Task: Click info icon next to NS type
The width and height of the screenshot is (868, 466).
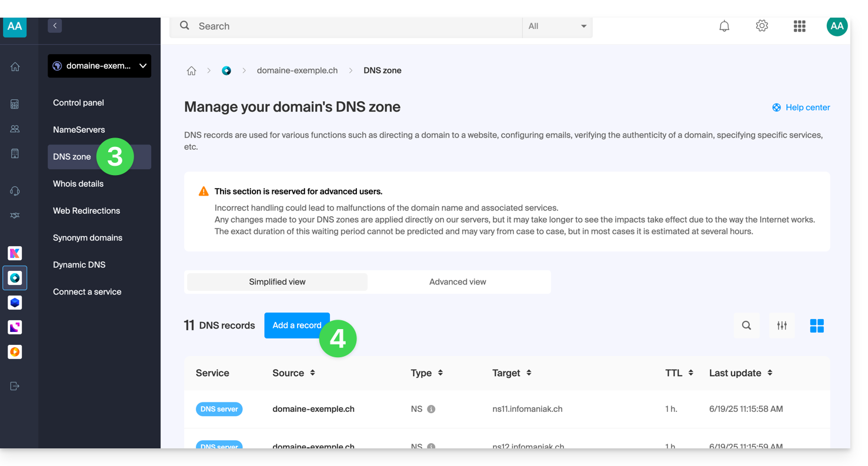Action: (x=431, y=409)
